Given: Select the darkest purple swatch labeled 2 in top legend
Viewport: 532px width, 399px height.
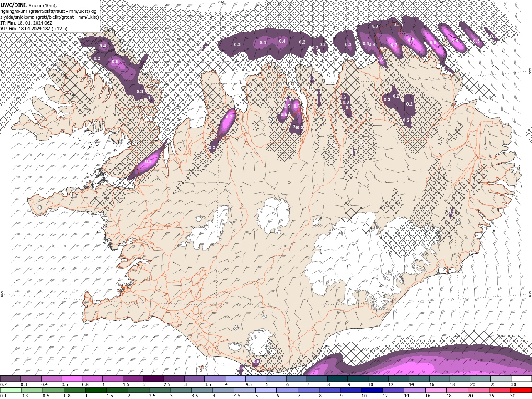Looking at the screenshot, I should click(x=153, y=379).
